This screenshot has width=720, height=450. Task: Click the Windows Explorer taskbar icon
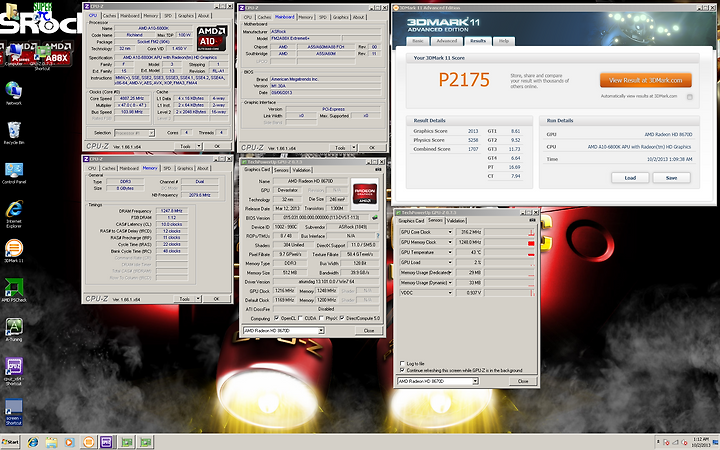[51, 442]
